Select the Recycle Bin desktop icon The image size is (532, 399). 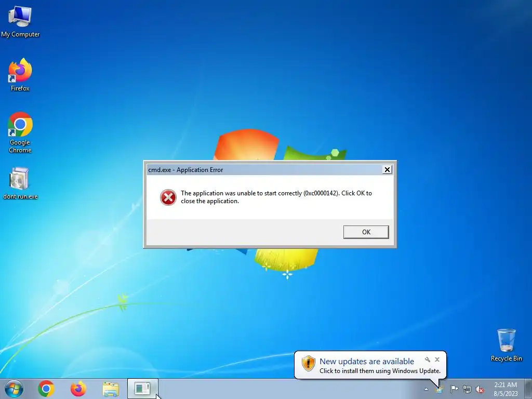[506, 345]
